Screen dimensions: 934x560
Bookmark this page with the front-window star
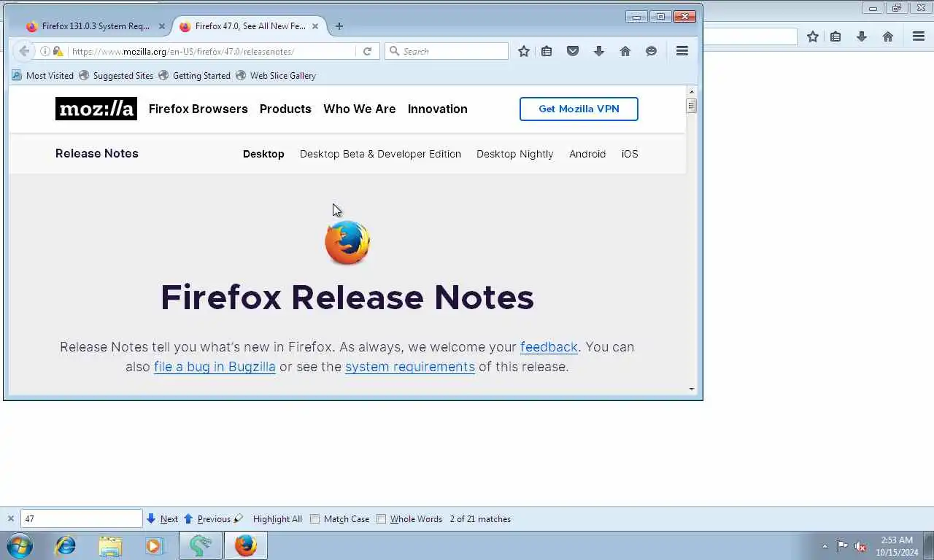(x=523, y=51)
